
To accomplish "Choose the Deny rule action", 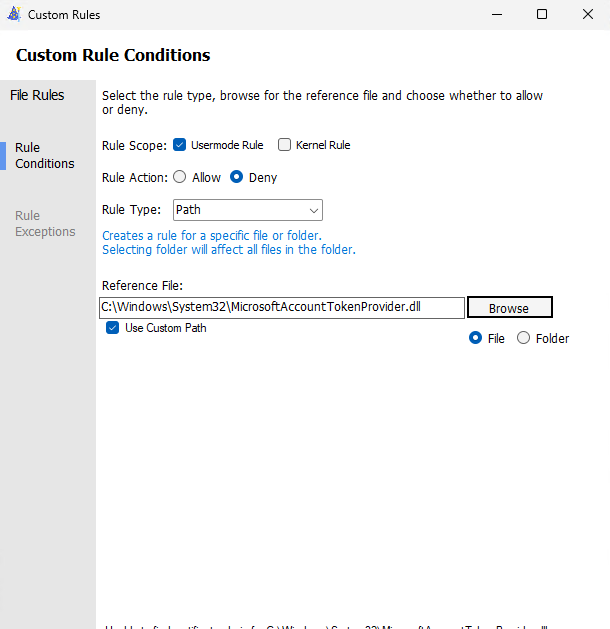I will click(237, 177).
